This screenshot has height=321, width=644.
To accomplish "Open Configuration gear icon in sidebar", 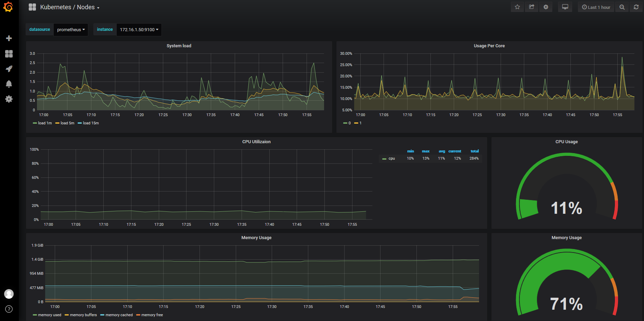I will pos(9,99).
